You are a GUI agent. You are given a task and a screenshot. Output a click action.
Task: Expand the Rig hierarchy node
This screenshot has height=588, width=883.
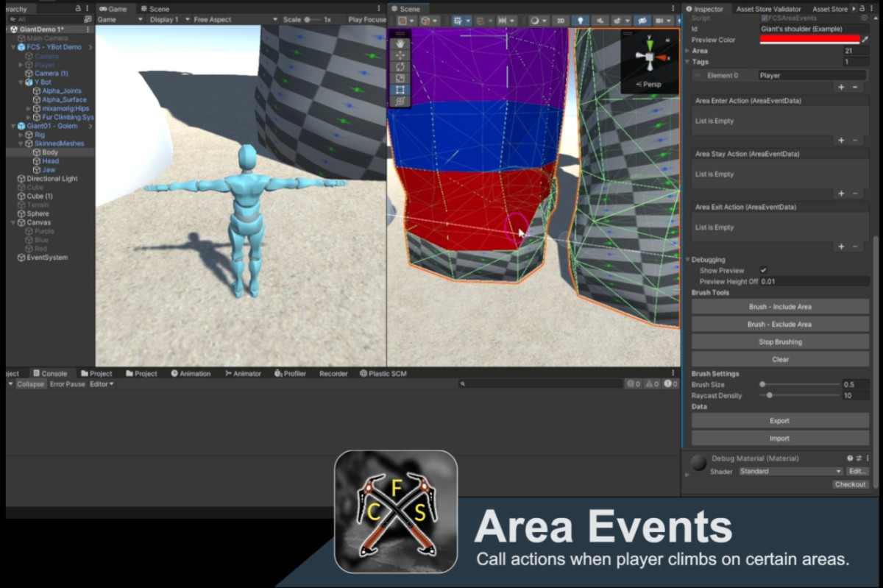tap(21, 135)
